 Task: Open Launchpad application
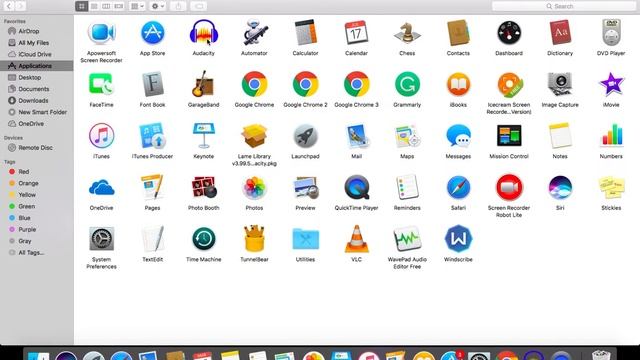(305, 136)
